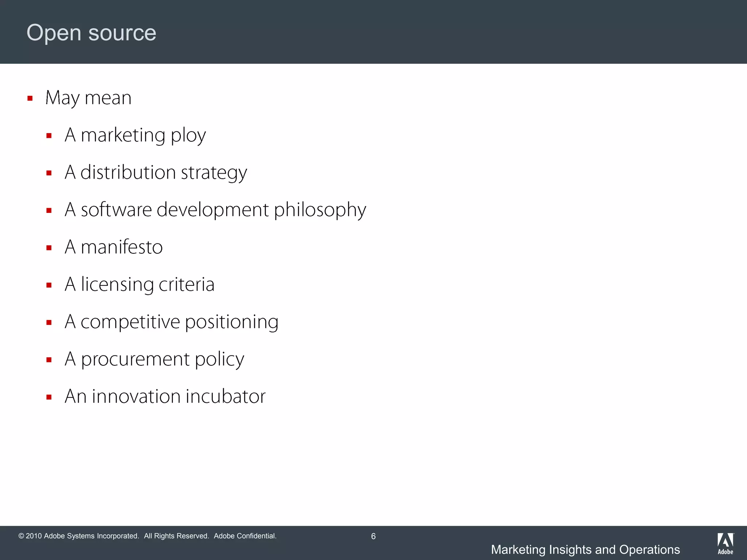The width and height of the screenshot is (747, 560).
Task: Click the bullet beside A competitive positioning
Action: 49,323
